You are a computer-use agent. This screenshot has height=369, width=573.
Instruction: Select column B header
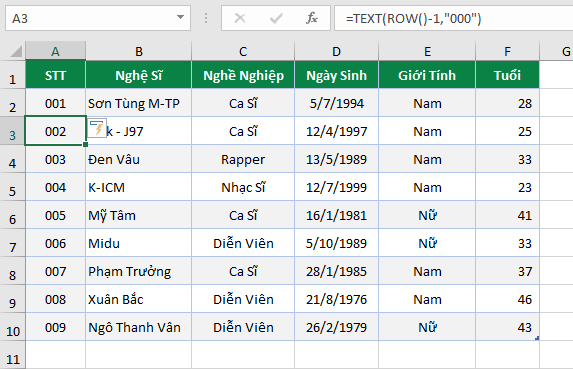139,52
